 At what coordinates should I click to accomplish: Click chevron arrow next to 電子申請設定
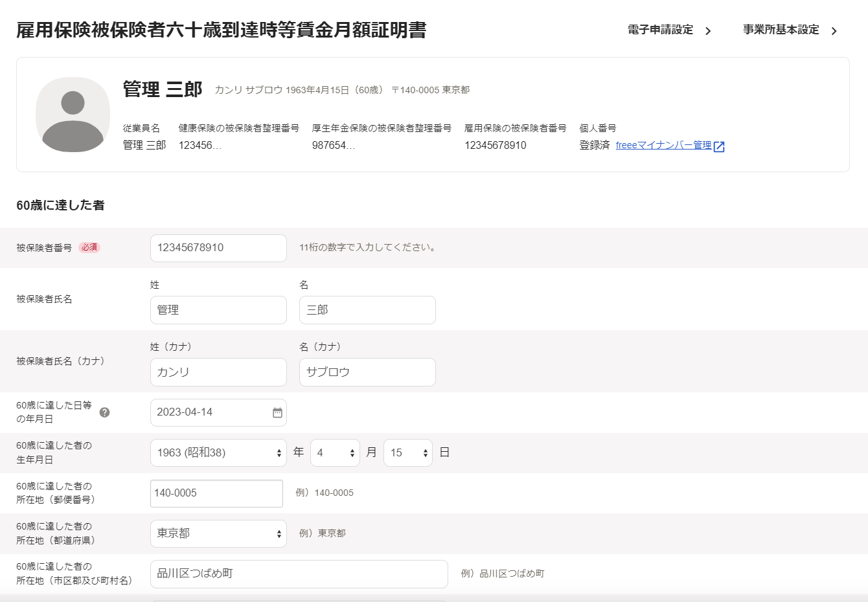point(708,31)
